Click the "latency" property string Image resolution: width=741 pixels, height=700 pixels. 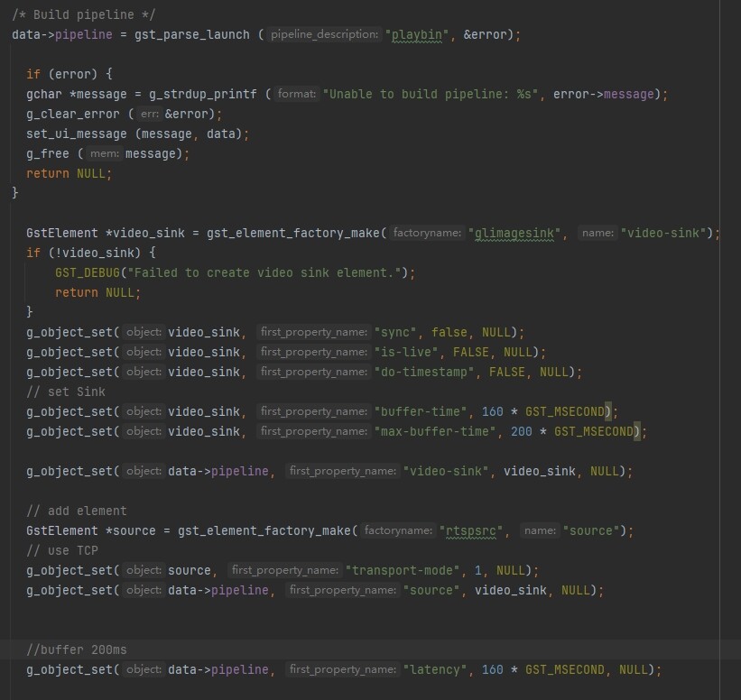(x=435, y=669)
